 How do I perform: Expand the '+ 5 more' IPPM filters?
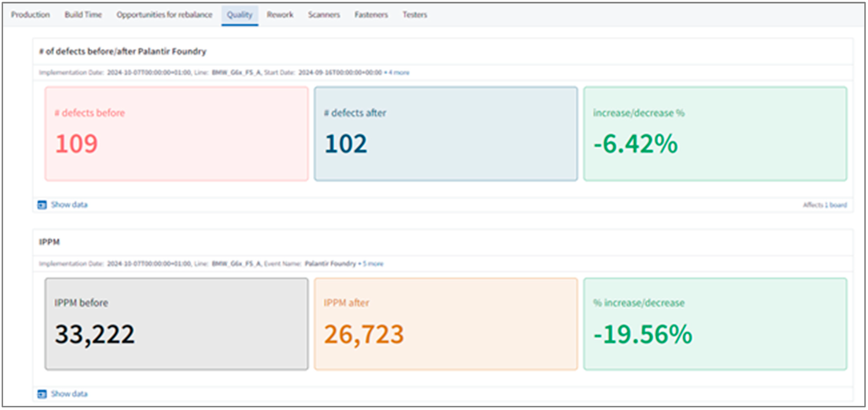click(372, 263)
